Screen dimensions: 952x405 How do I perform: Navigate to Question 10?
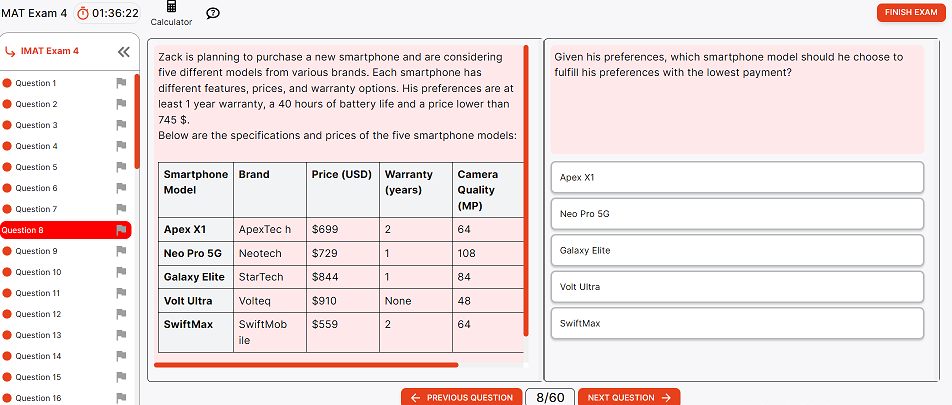pyautogui.click(x=38, y=272)
